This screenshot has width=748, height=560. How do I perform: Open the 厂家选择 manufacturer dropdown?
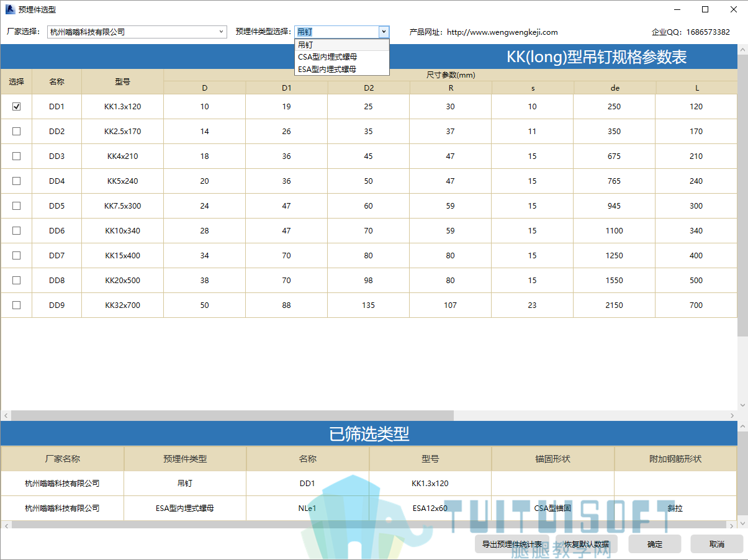coord(137,32)
